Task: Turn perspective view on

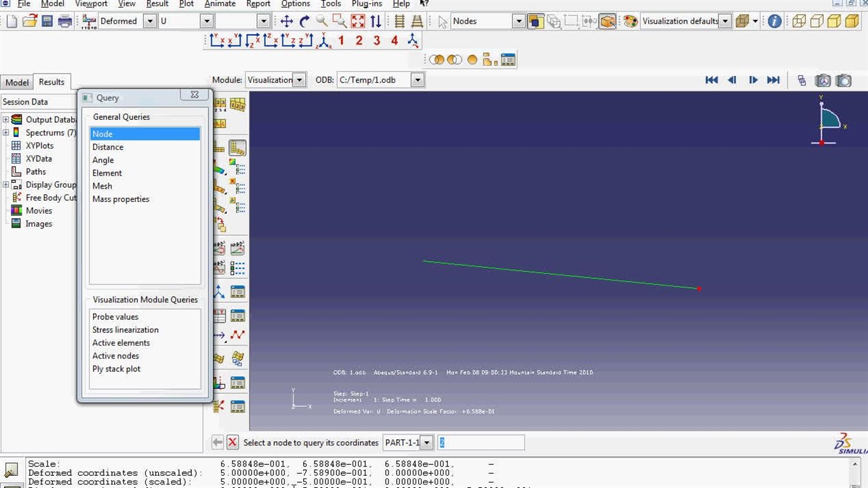Action: pos(417,22)
